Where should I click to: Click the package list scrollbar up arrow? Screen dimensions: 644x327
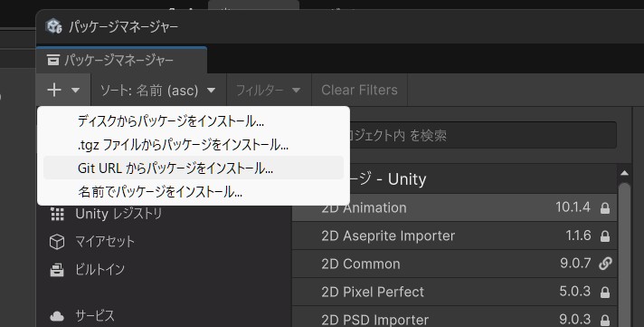point(625,173)
